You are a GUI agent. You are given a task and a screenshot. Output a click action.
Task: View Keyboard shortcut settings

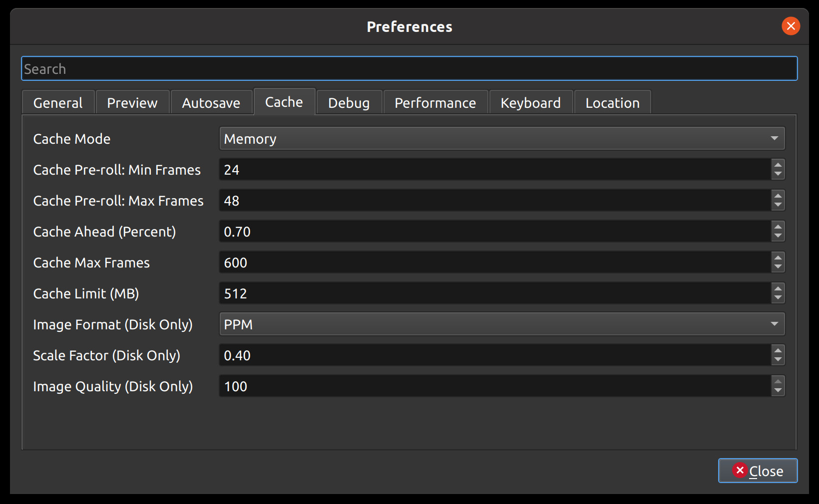click(x=530, y=102)
